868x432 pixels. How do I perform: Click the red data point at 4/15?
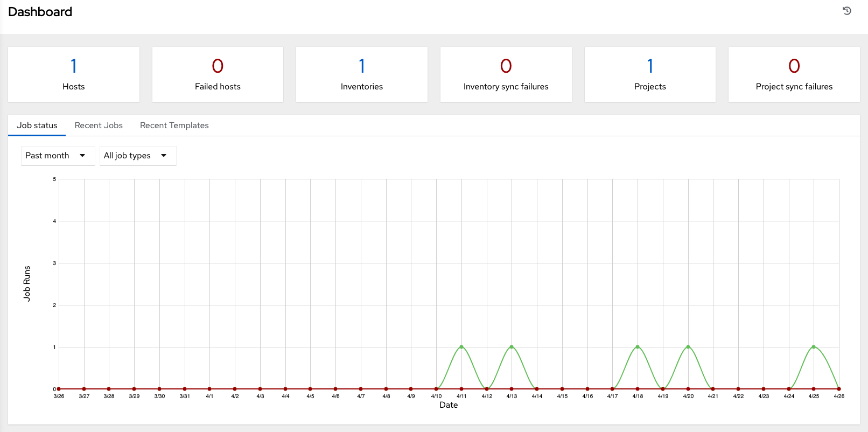click(562, 389)
